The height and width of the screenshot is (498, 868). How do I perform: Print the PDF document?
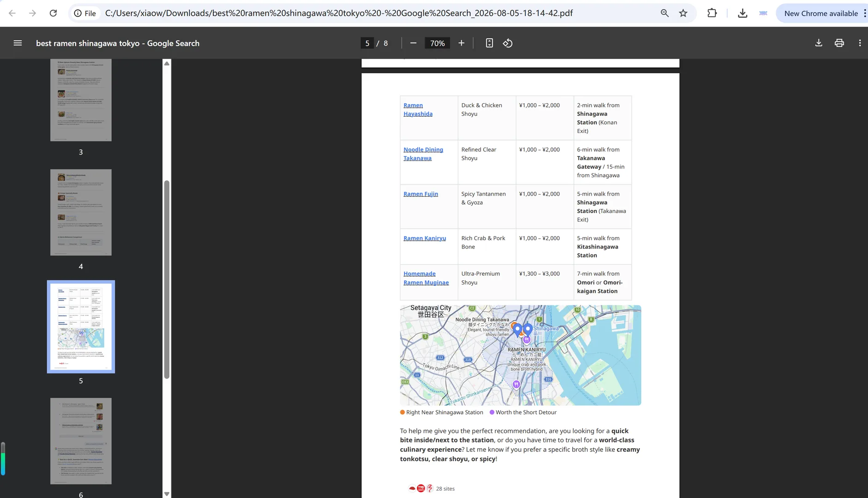point(839,43)
